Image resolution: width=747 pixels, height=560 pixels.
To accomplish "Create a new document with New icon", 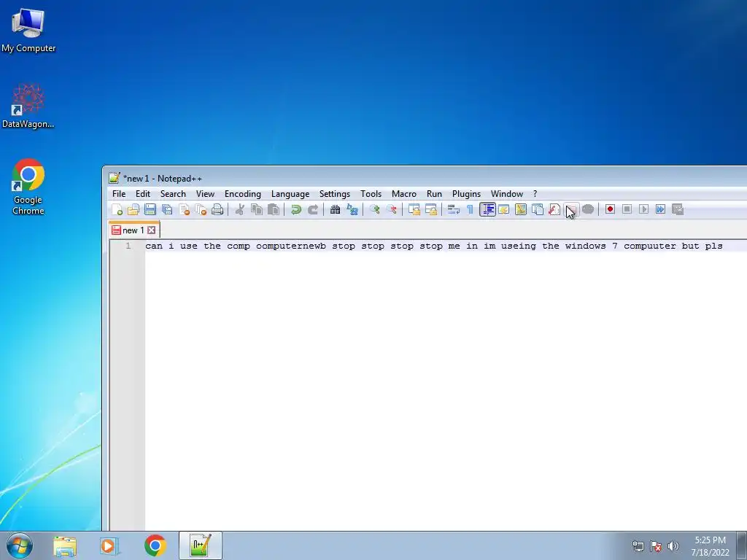I will [117, 209].
